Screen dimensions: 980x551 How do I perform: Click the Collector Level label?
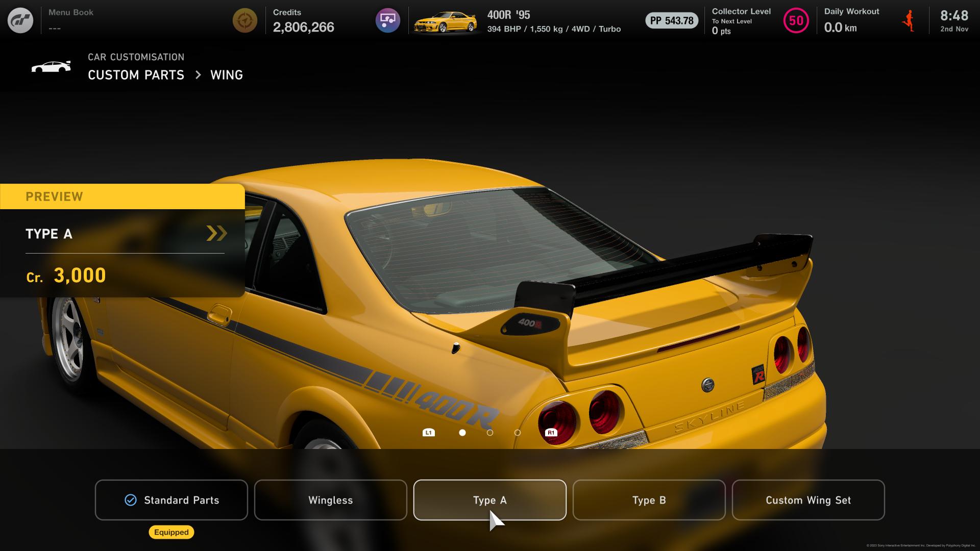(x=741, y=11)
